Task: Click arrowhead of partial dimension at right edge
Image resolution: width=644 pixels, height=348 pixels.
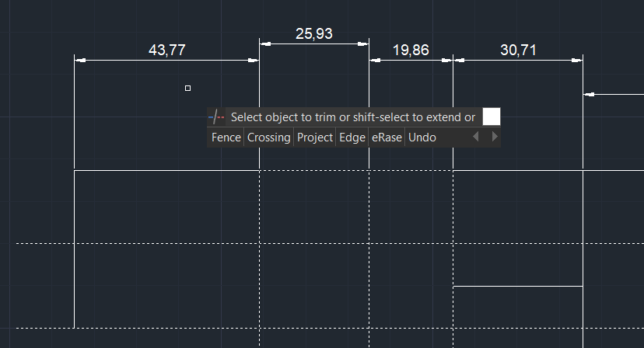Action: click(589, 95)
